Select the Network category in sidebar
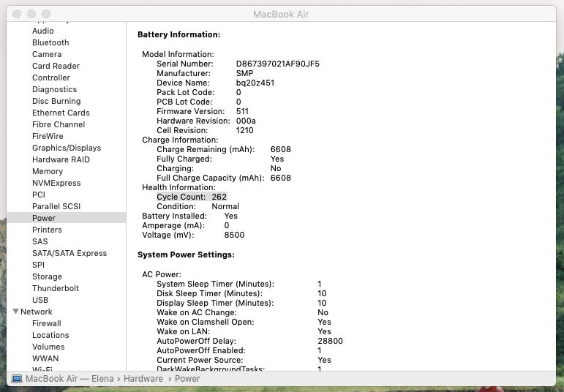This screenshot has width=564, height=392. pos(37,312)
